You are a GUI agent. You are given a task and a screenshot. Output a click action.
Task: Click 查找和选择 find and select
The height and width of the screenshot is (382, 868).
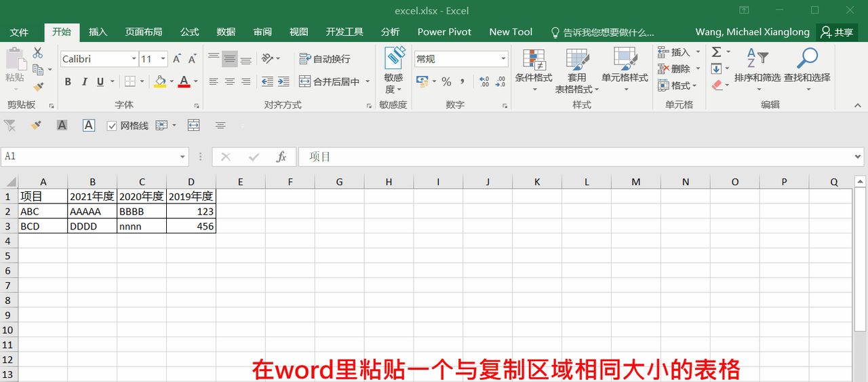point(807,70)
